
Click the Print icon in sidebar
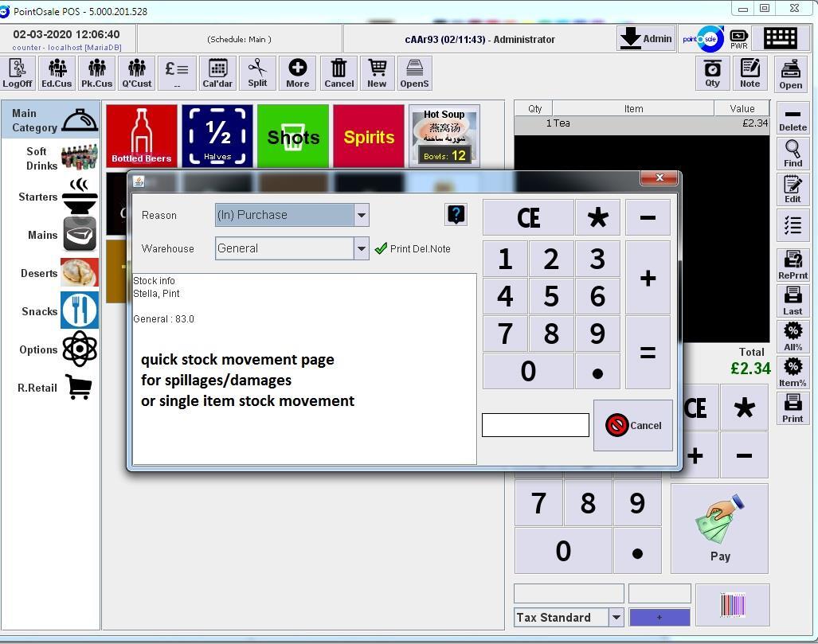pos(793,408)
